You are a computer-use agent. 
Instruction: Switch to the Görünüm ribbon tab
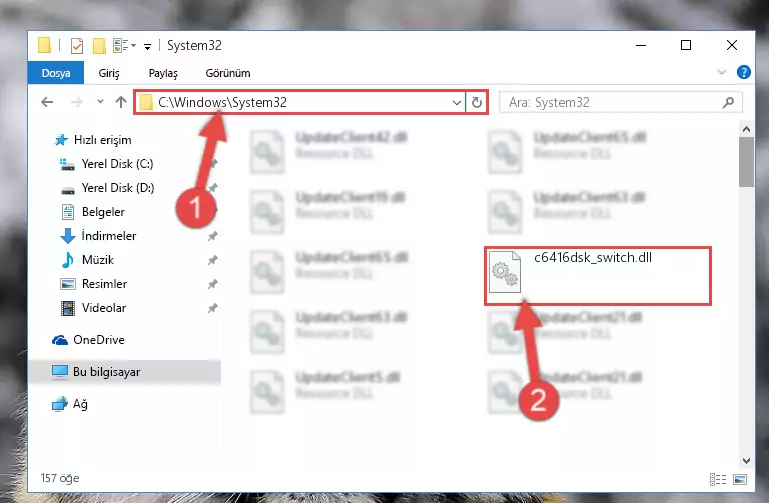click(228, 73)
